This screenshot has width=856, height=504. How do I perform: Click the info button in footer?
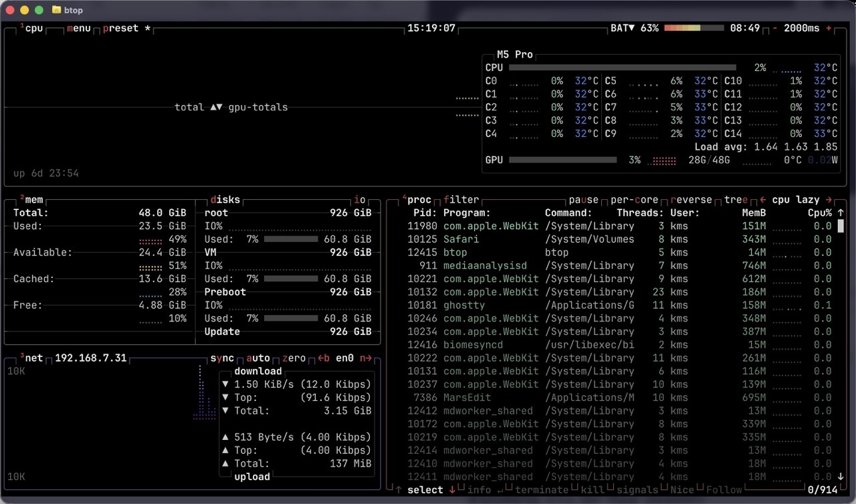[x=479, y=490]
